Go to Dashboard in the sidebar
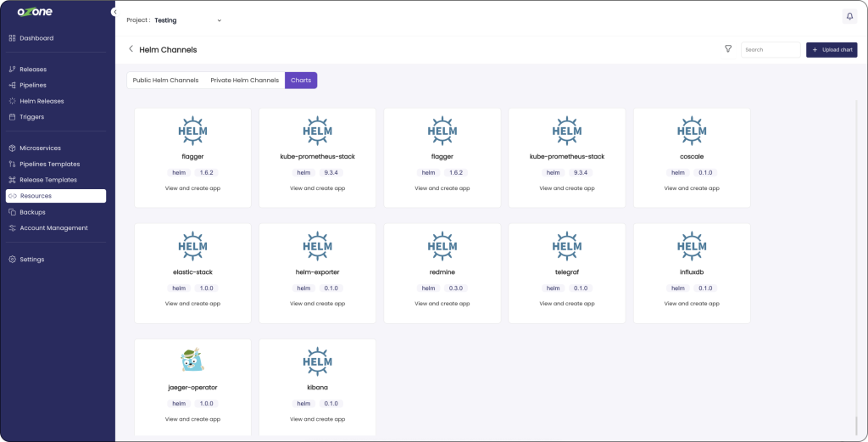This screenshot has height=442, width=868. tap(36, 38)
